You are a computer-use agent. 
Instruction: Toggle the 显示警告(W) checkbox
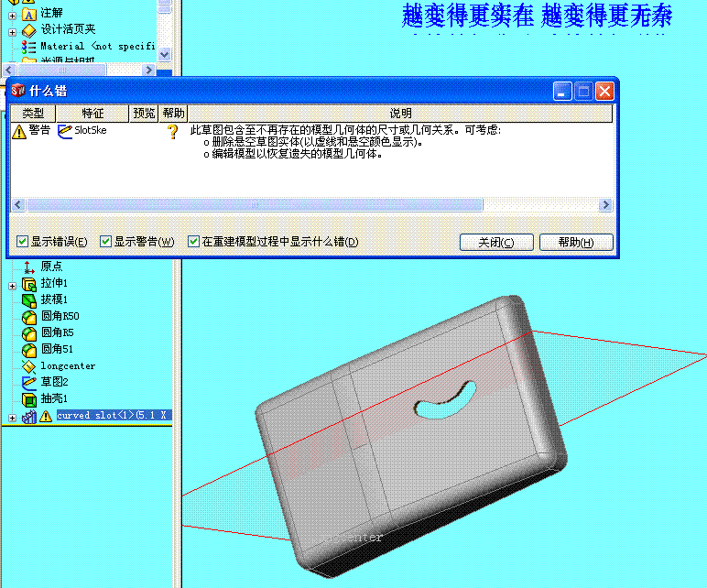(105, 241)
